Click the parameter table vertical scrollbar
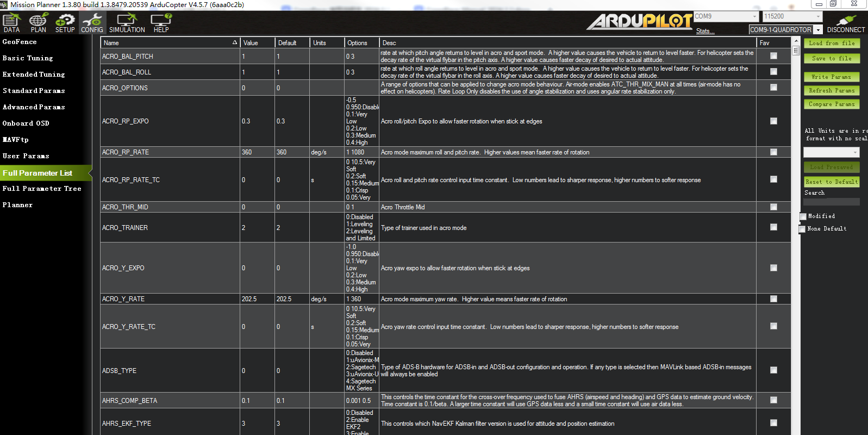The image size is (868, 435). (x=796, y=217)
